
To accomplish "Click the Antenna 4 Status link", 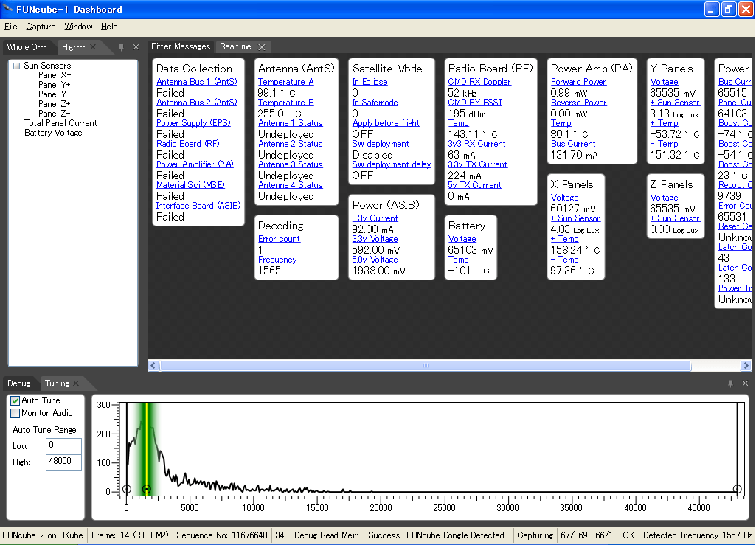I will point(291,185).
